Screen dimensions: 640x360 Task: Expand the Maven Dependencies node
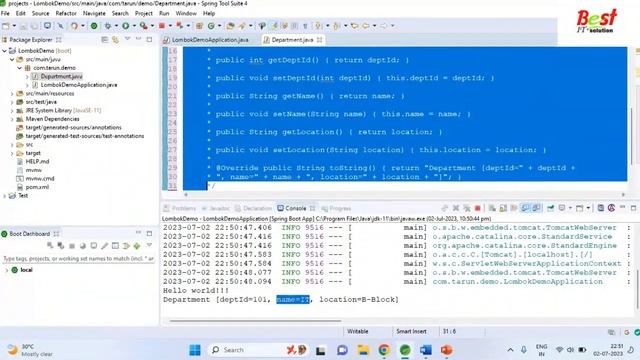pyautogui.click(x=12, y=119)
